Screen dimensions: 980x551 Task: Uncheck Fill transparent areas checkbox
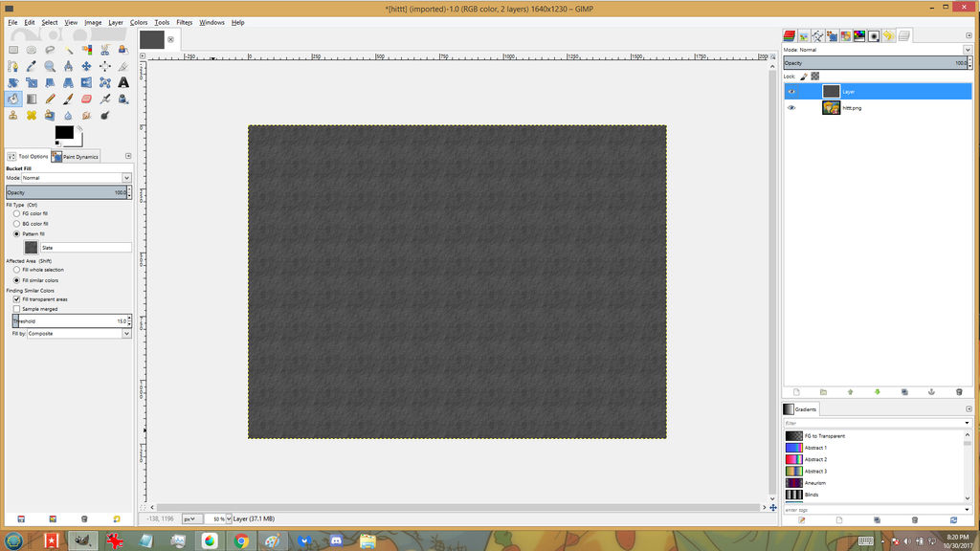click(x=17, y=299)
